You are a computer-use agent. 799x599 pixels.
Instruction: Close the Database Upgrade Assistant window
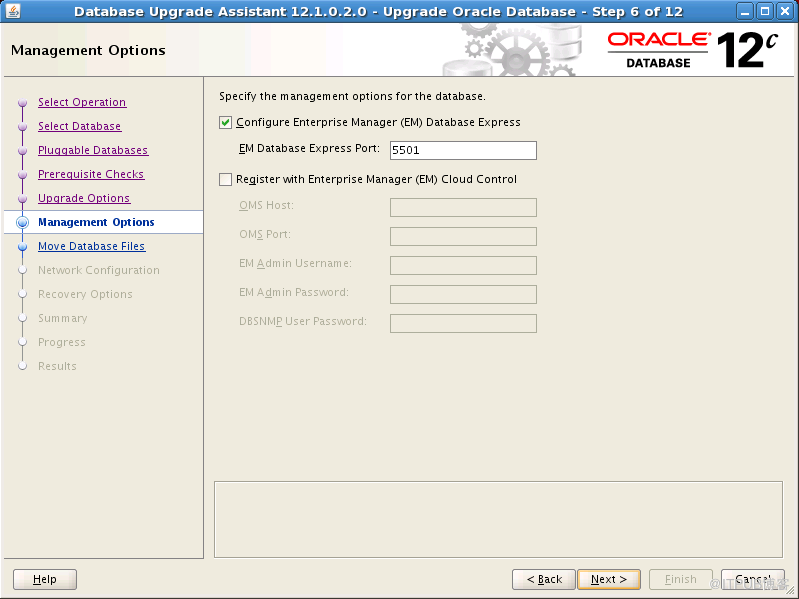pyautogui.click(x=785, y=11)
